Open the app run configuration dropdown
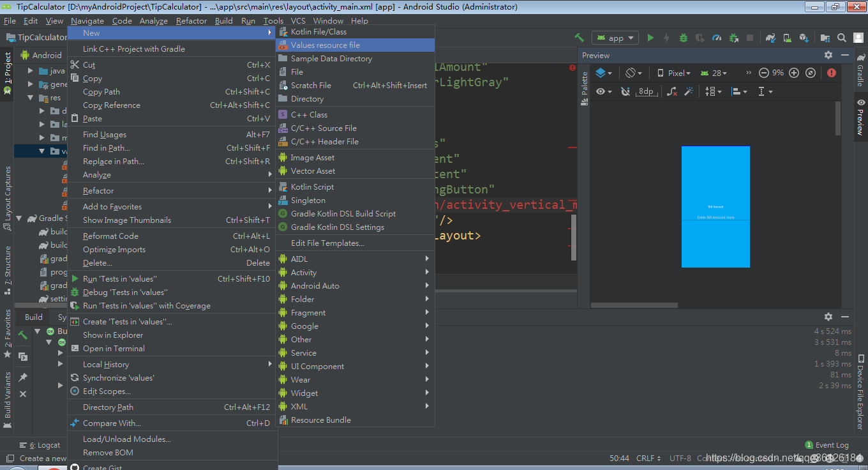 click(615, 38)
